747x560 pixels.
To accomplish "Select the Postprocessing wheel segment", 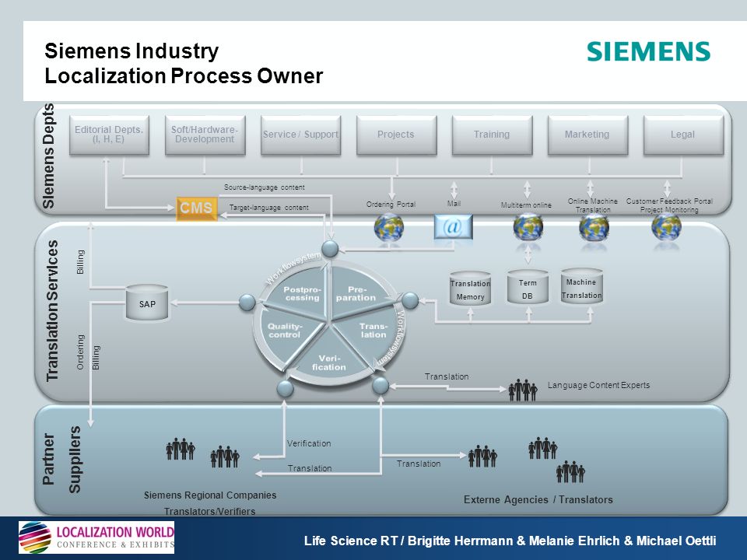I will point(301,293).
